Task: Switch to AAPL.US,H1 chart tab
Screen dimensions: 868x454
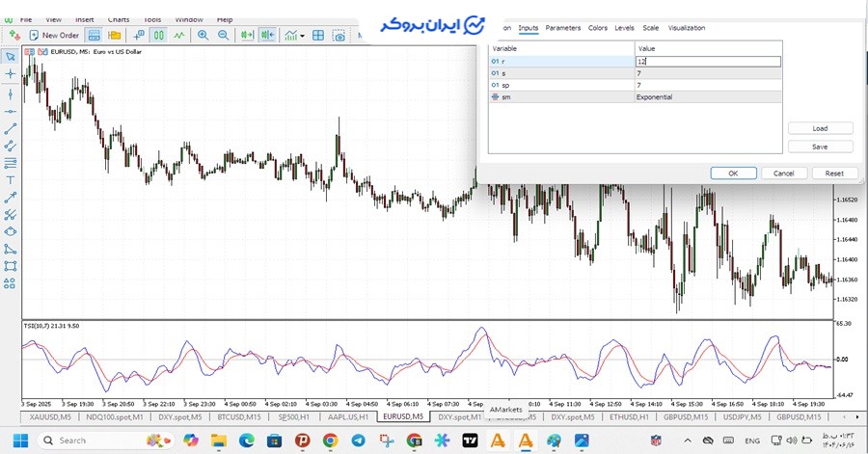Action: (347, 417)
